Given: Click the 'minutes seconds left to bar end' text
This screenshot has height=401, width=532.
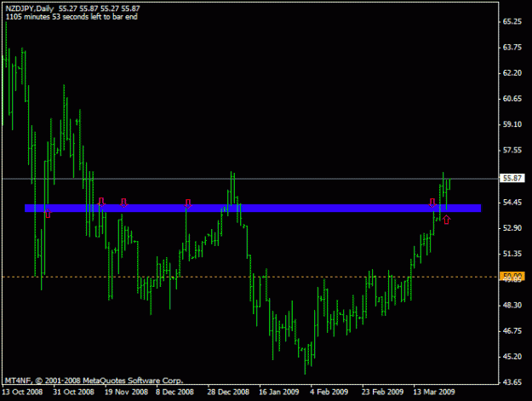Looking at the screenshot, I should [x=72, y=17].
